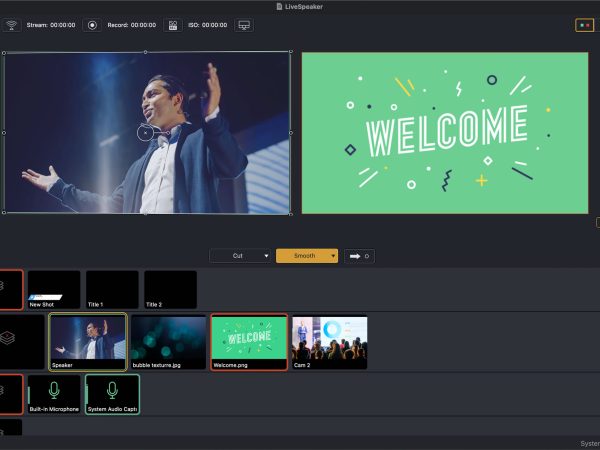
Task: Open the external display output icon
Action: pyautogui.click(x=244, y=25)
